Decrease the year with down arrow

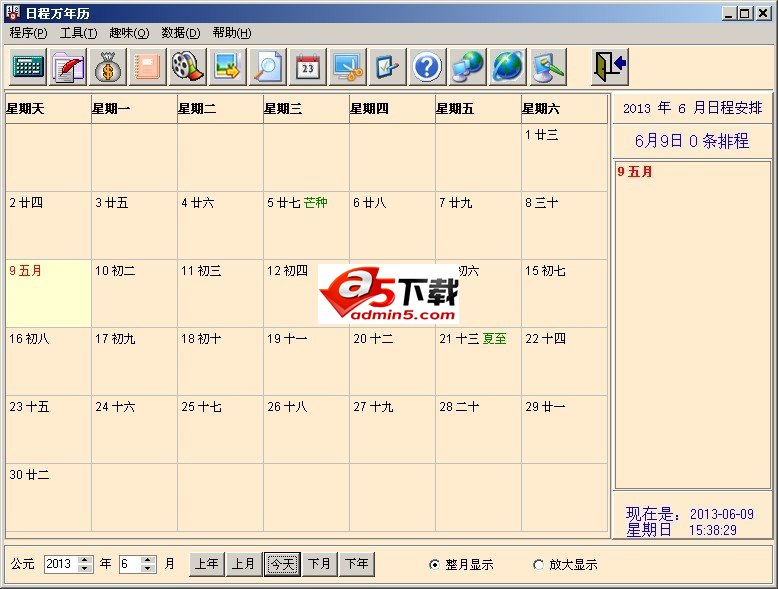[85, 568]
